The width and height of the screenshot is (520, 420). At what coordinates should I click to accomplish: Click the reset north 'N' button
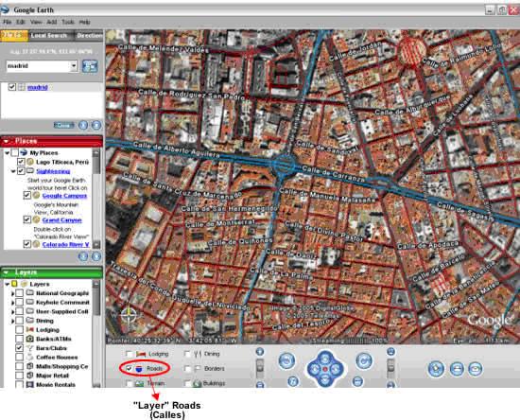293,381
